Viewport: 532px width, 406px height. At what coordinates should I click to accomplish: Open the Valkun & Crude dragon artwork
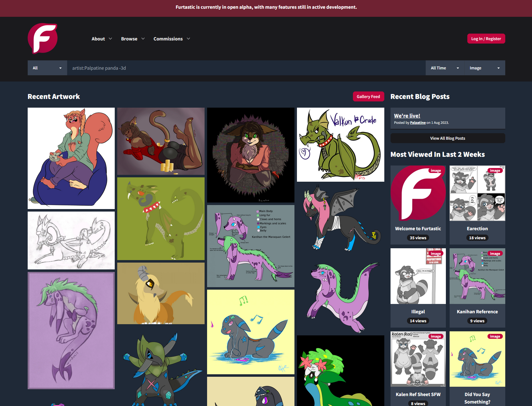(340, 145)
